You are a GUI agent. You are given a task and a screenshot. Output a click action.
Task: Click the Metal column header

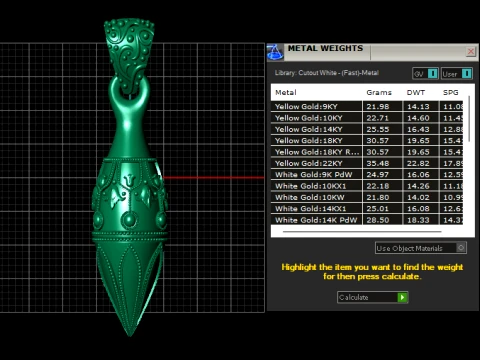pyautogui.click(x=286, y=92)
